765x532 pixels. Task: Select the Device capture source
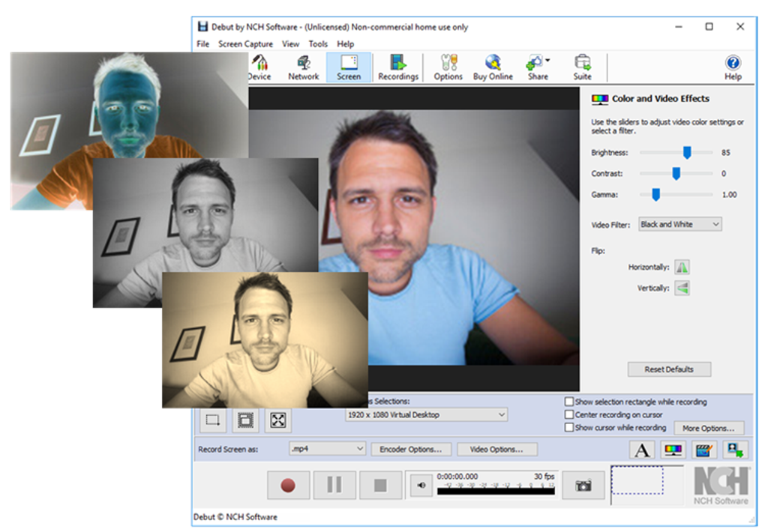[x=259, y=67]
